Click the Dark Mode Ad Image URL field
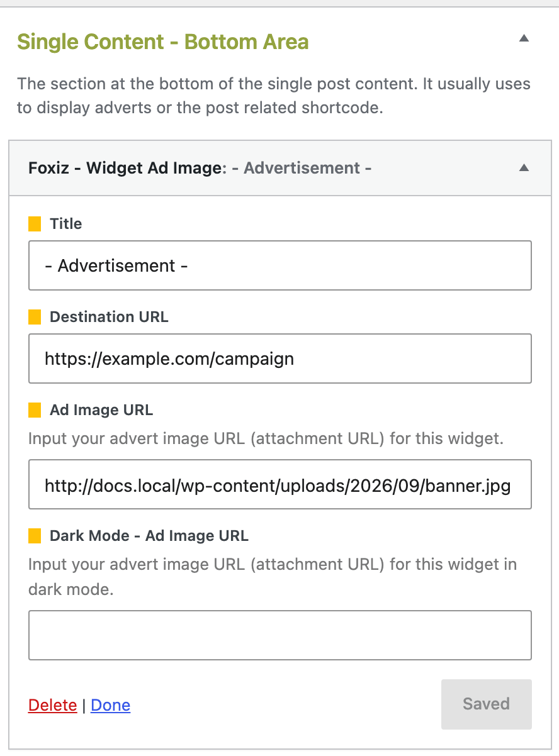The image size is (559, 756). pos(280,635)
